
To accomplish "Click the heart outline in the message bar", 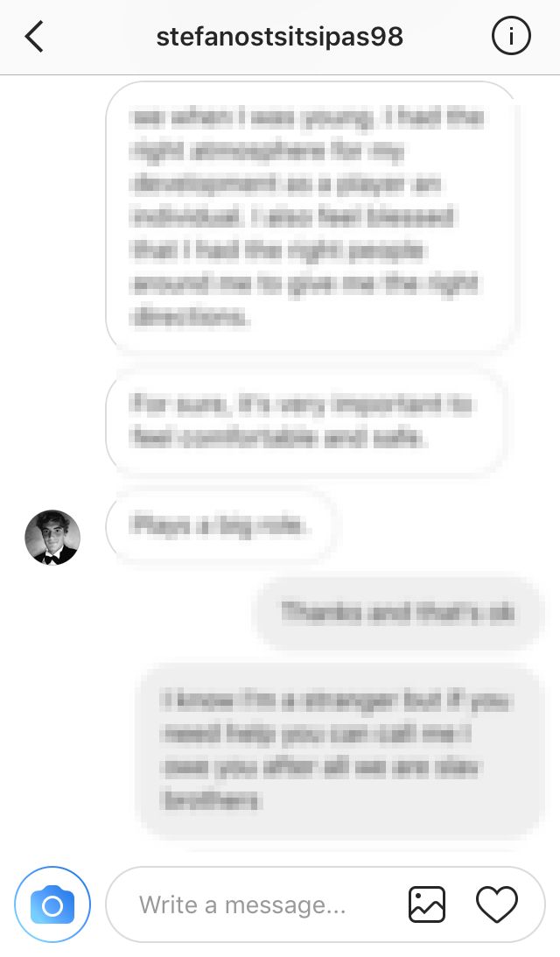I will click(x=496, y=904).
